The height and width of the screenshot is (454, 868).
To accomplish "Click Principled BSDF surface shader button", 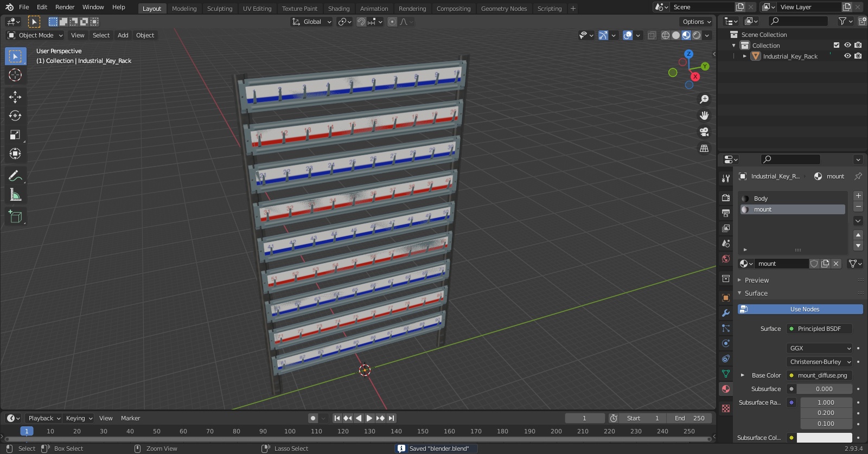I will coord(820,329).
